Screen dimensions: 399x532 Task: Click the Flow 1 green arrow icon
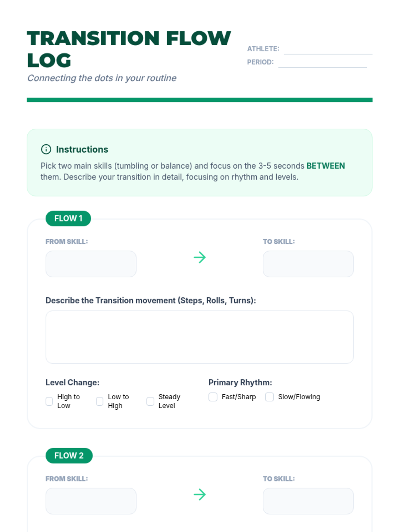pyautogui.click(x=199, y=257)
